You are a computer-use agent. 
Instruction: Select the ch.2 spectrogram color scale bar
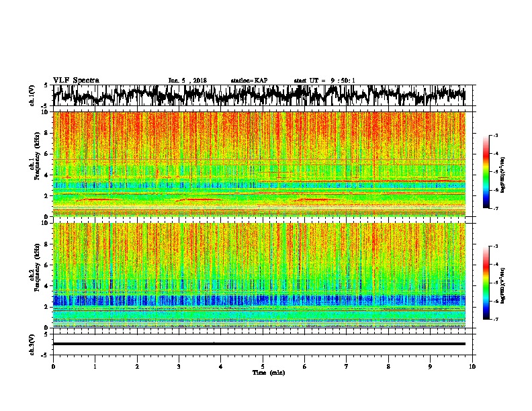tap(486, 283)
